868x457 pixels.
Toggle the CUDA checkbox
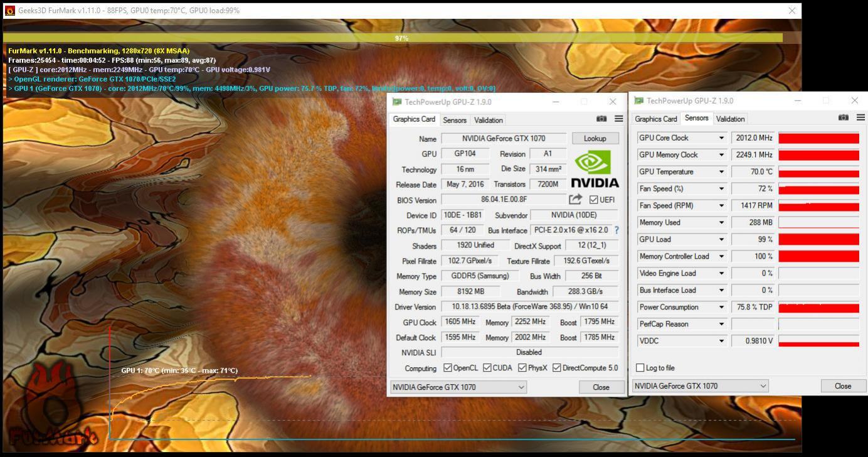[487, 368]
